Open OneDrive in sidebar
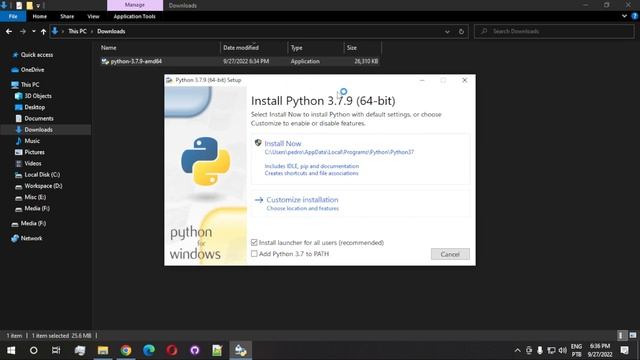The image size is (640, 360). coord(32,70)
